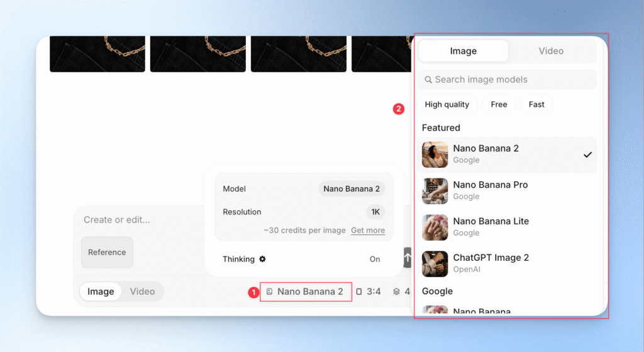Select Nano Banana 2 in Featured list

507,155
